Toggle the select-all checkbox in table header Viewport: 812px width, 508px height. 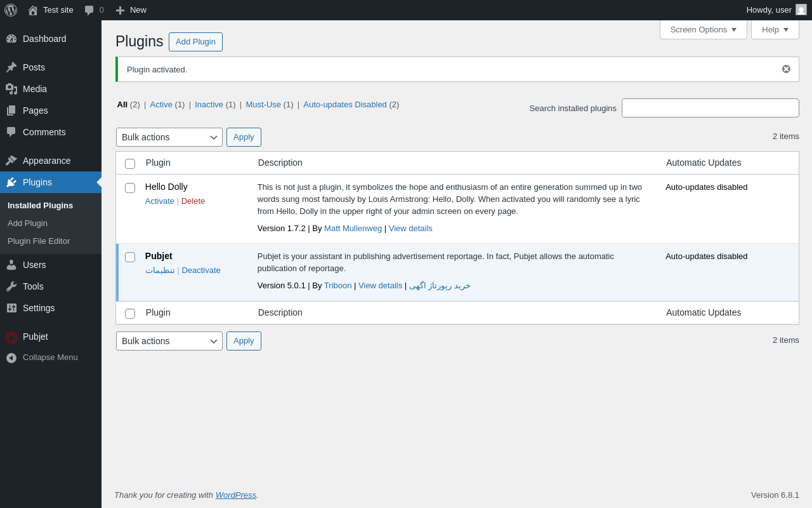point(130,164)
